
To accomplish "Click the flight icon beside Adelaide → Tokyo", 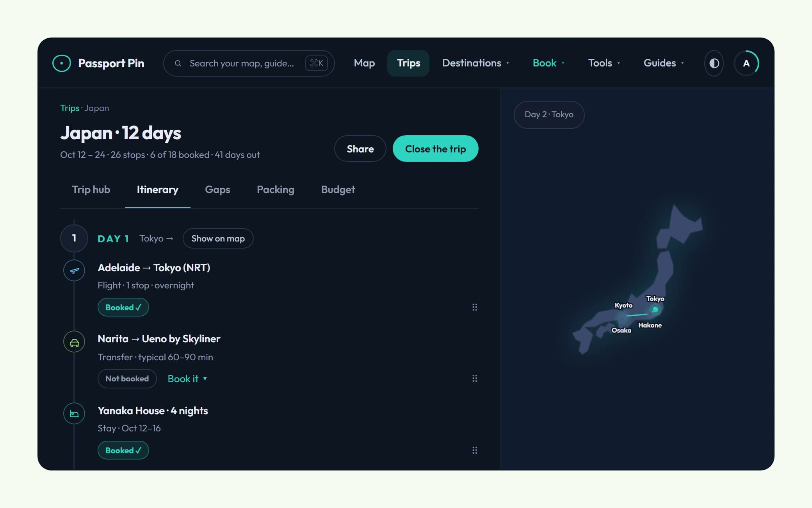I will click(74, 270).
